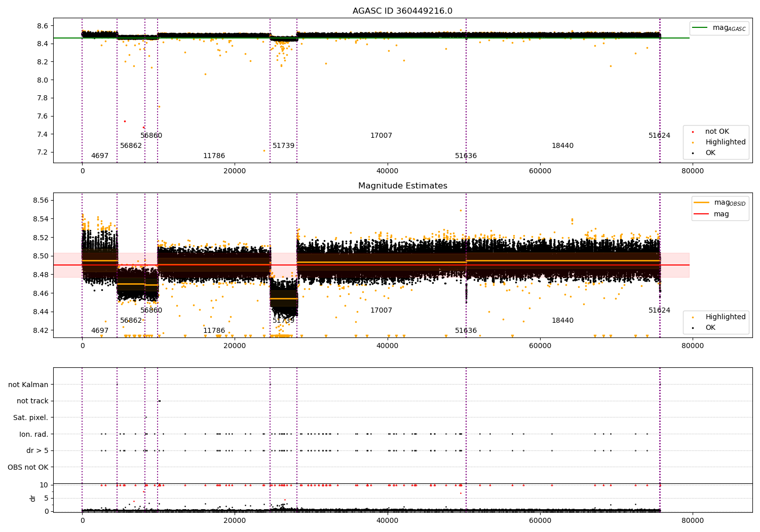
Task: Click the 60000 x-tick under Magnitude Estimates plot
Action: 540,346
